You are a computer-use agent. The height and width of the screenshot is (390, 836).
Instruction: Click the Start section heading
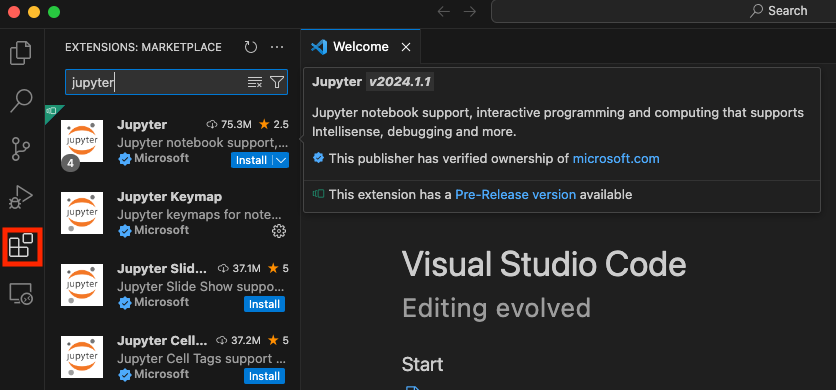(x=422, y=365)
